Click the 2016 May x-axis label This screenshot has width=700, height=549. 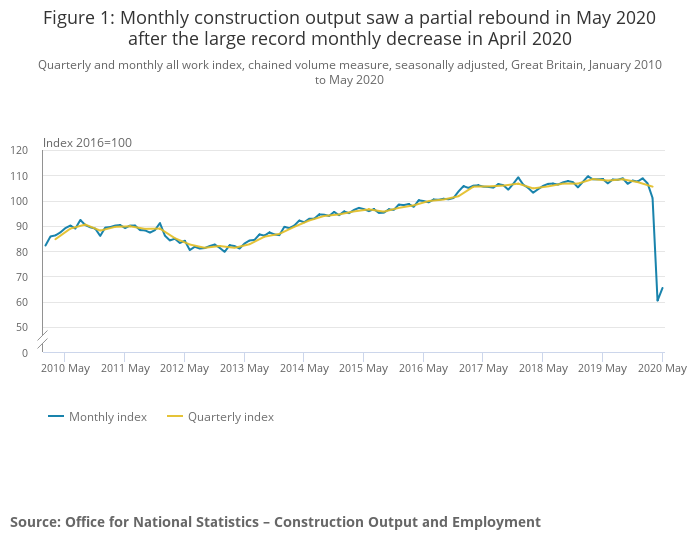click(x=423, y=368)
